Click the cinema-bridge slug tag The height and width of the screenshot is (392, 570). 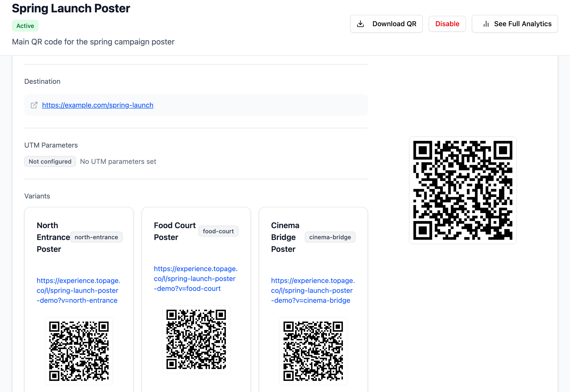click(x=330, y=237)
